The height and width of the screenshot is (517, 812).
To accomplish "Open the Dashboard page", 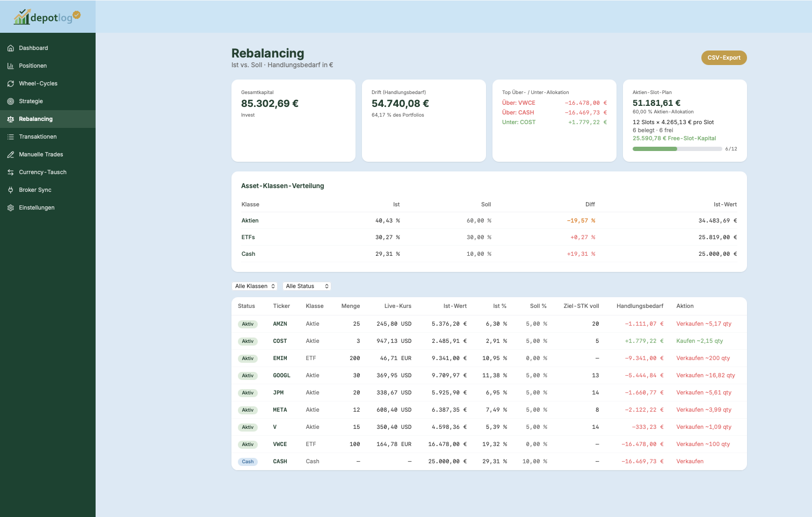I will [48, 48].
